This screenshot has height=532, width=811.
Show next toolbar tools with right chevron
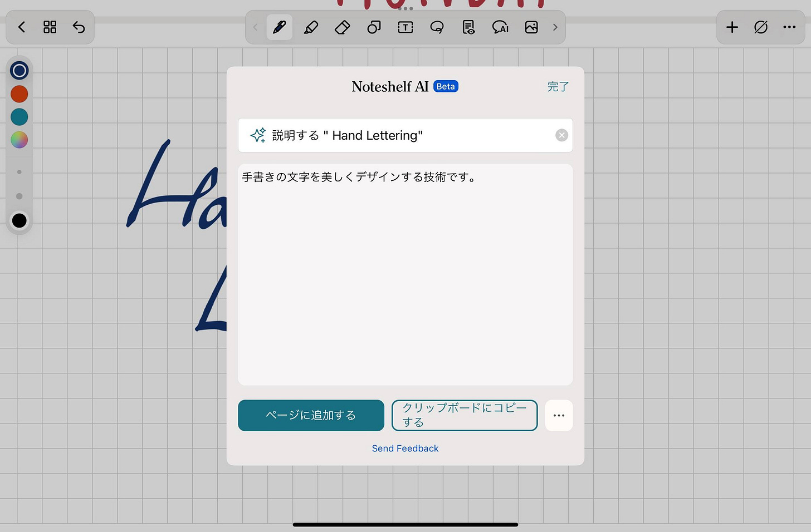(x=555, y=27)
